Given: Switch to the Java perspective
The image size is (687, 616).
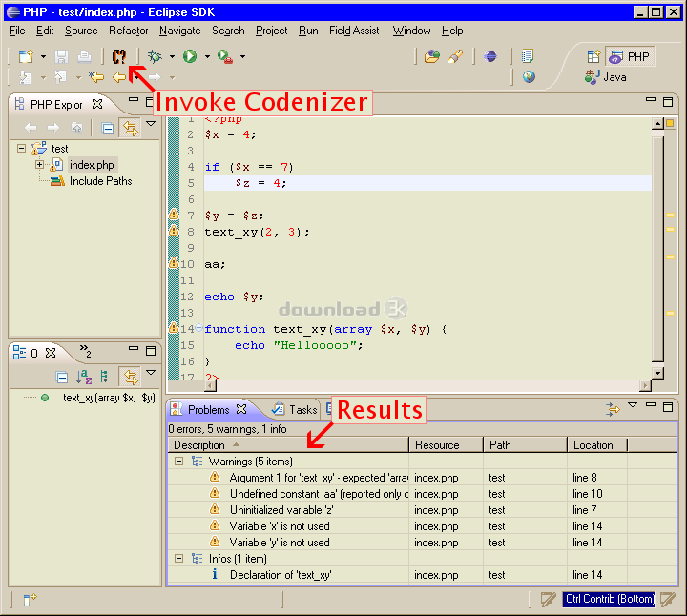Looking at the screenshot, I should [606, 77].
